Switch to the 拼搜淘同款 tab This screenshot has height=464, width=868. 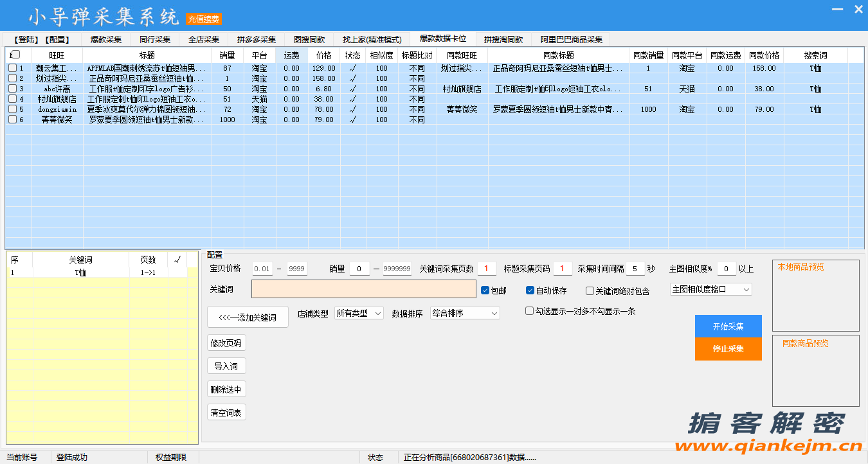click(503, 39)
